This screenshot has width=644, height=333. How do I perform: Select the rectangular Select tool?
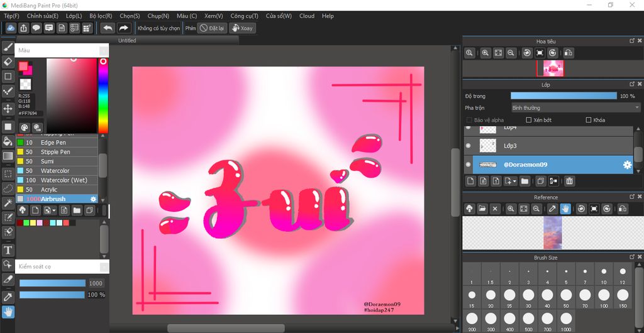[x=8, y=173]
